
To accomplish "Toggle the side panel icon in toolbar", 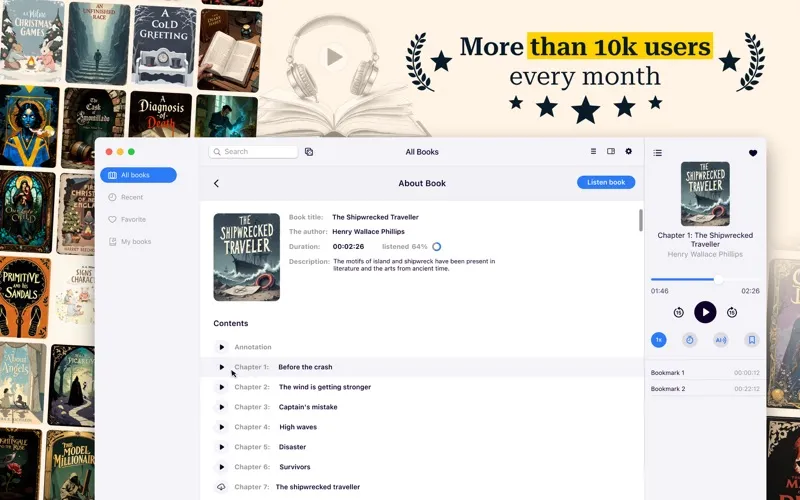I will (611, 151).
